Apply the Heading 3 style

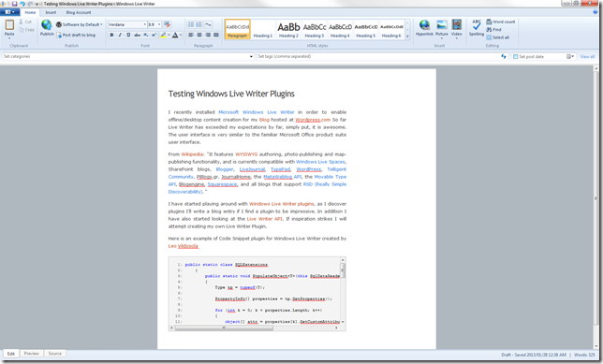(315, 29)
